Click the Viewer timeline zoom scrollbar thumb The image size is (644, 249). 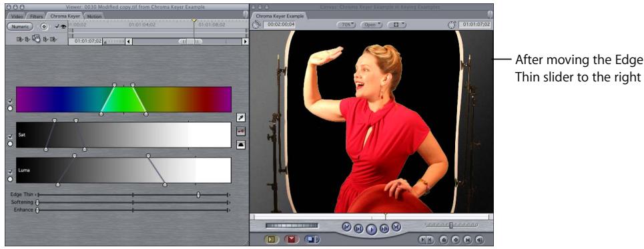pos(190,41)
